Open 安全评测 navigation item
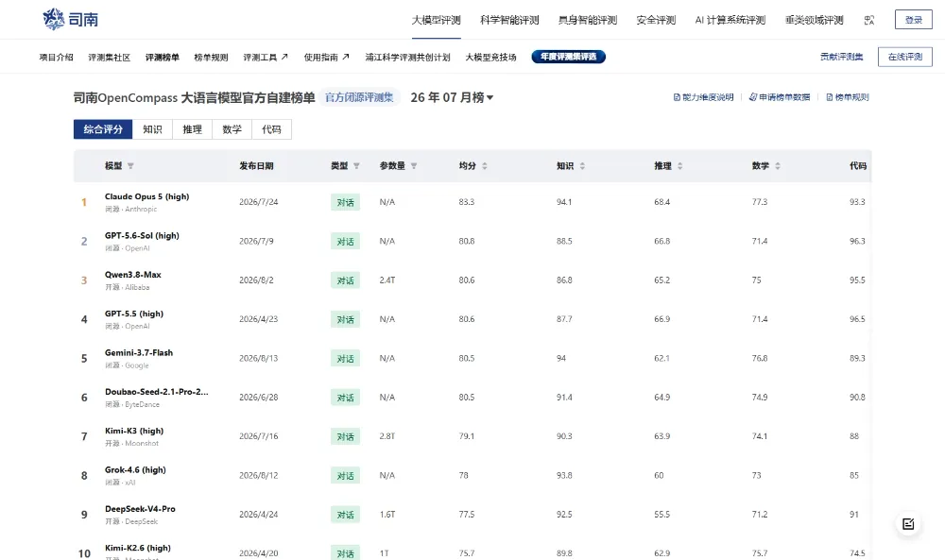The width and height of the screenshot is (945, 560). (656, 20)
